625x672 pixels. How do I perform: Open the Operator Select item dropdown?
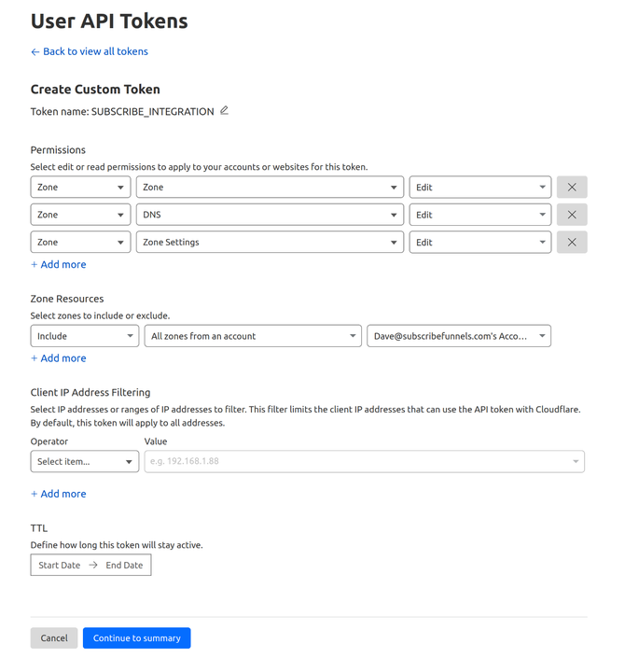85,461
